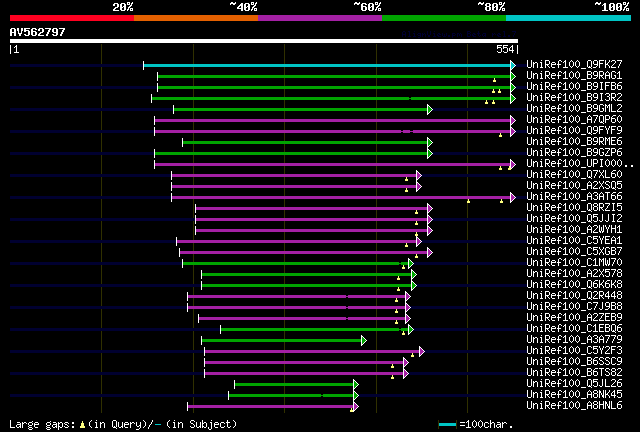Click UniRef100_Q2R448 subject name
This screenshot has width=640, height=432.
[574, 296]
